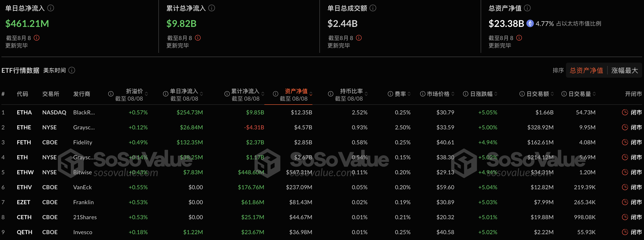Screen dimensions: 644x240
Task: Sort by 费率 column arrows
Action: tap(409, 94)
